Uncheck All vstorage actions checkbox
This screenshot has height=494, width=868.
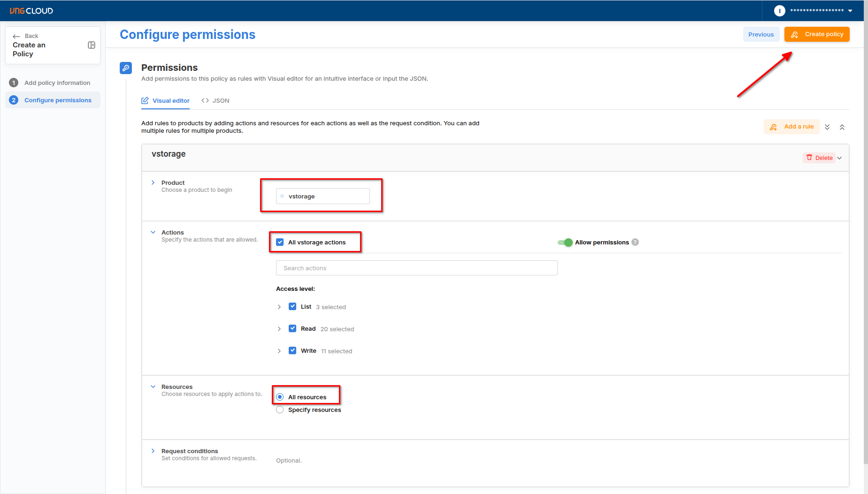pyautogui.click(x=280, y=242)
